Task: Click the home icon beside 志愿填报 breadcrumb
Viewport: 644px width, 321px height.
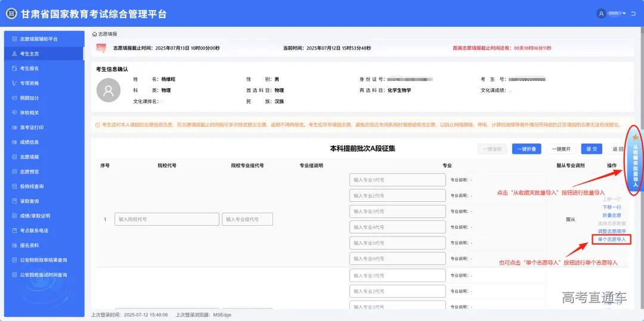Action: [x=94, y=35]
